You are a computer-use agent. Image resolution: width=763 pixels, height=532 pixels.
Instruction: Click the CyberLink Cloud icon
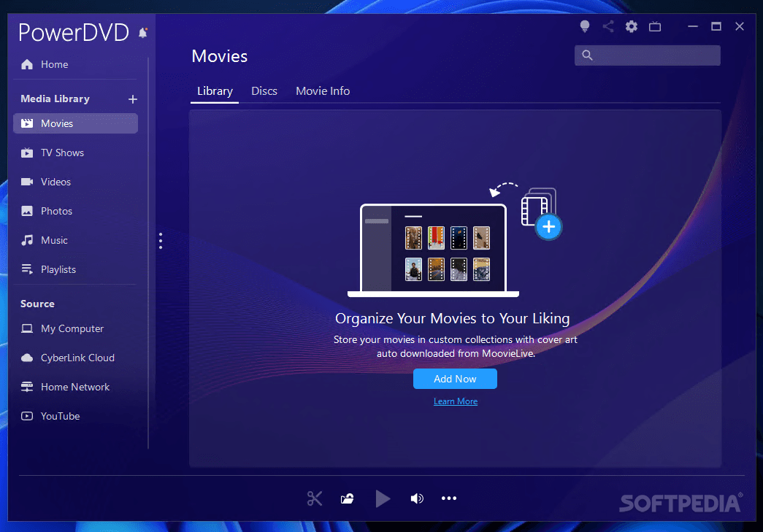27,358
